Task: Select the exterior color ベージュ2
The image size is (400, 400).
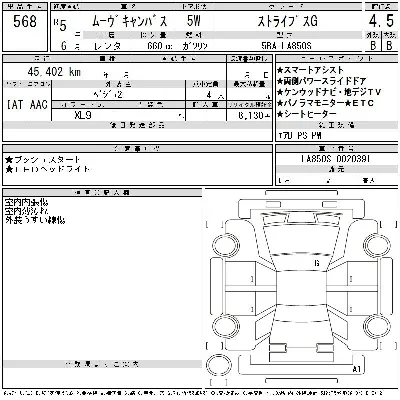Action: [108, 95]
